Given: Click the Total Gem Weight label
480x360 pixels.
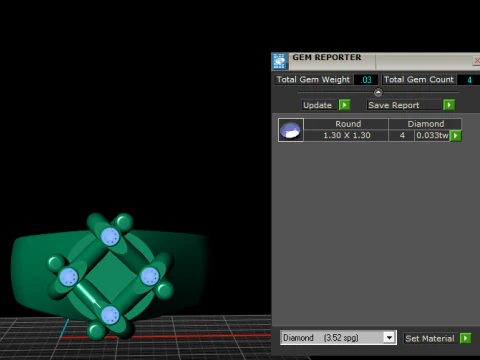Looking at the screenshot, I should pyautogui.click(x=313, y=80).
